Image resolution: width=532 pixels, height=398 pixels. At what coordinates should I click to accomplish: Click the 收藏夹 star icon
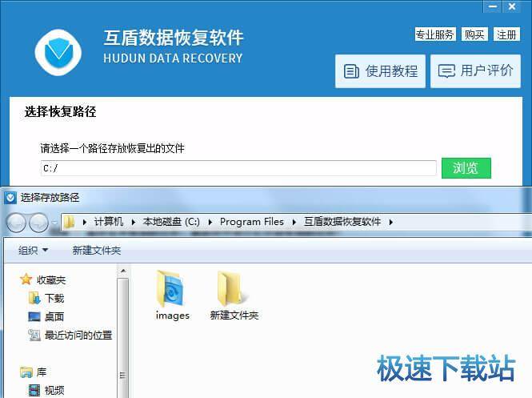[26, 279]
